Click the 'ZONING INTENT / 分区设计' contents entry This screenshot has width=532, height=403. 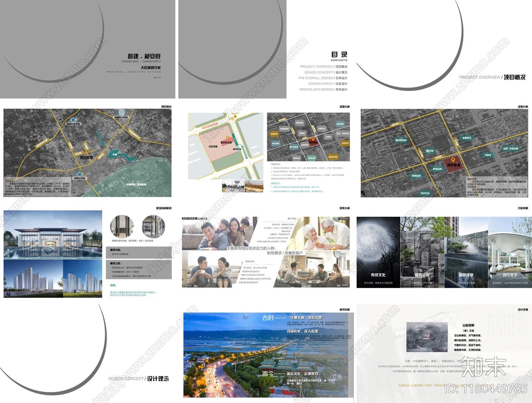[328, 84]
